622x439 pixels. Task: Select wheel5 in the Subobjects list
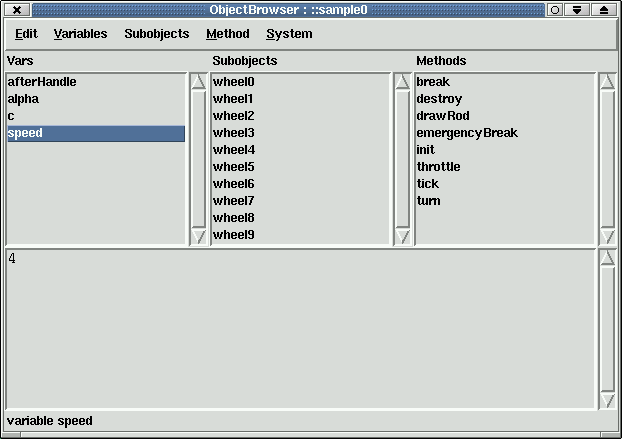[x=234, y=167]
